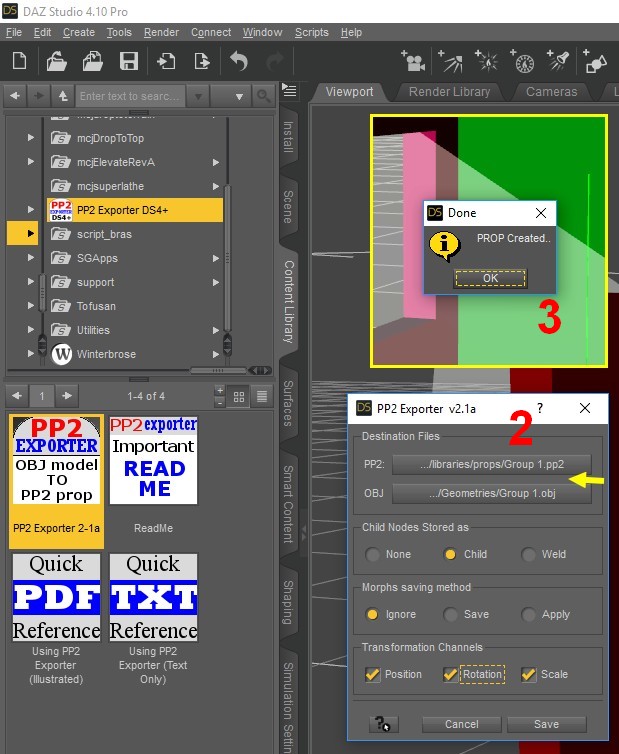Click the PP2 destination path button
The height and width of the screenshot is (754, 619).
click(492, 465)
